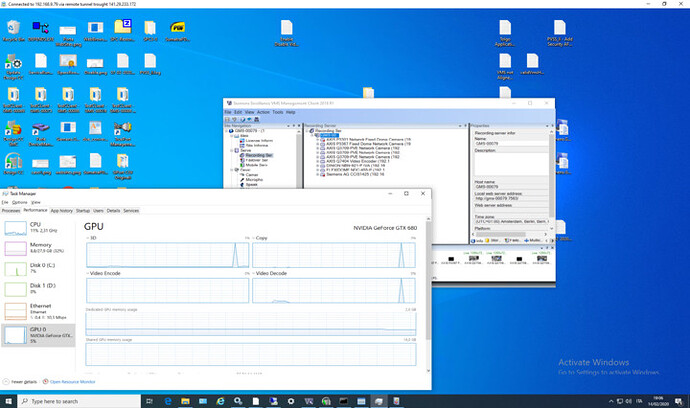Click the Open Resource Monitor link
Image resolution: width=690 pixels, height=408 pixels.
coord(72,381)
